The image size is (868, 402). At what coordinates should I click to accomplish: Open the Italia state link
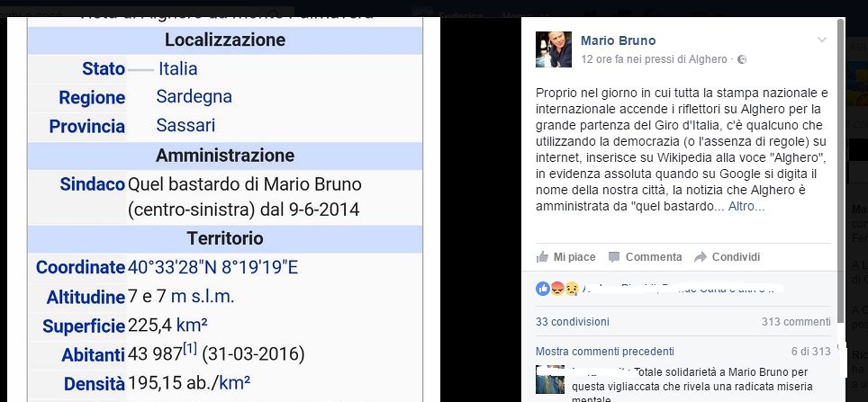click(177, 68)
